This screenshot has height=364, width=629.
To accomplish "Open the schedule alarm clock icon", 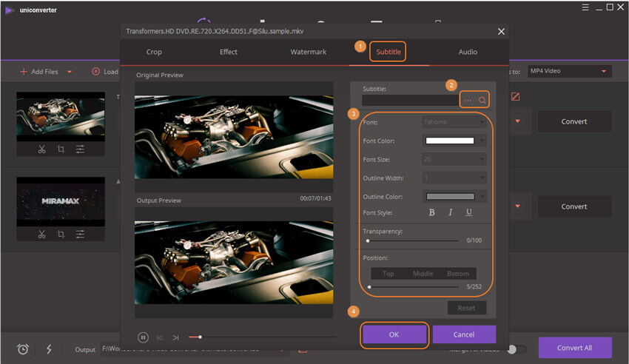I will (23, 349).
